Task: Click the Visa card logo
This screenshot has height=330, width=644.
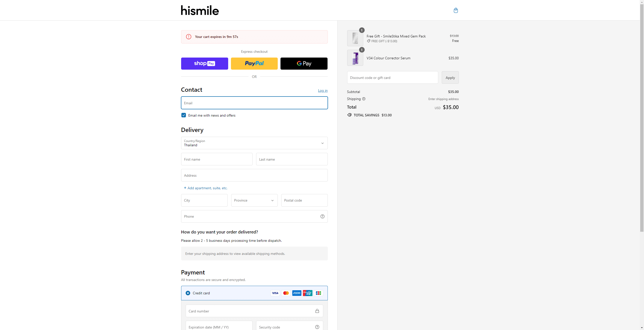Action: click(x=275, y=293)
